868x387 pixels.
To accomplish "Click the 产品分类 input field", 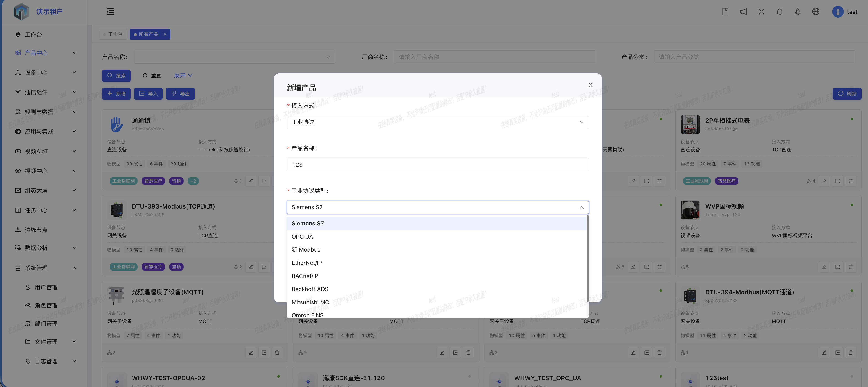I will pyautogui.click(x=754, y=57).
